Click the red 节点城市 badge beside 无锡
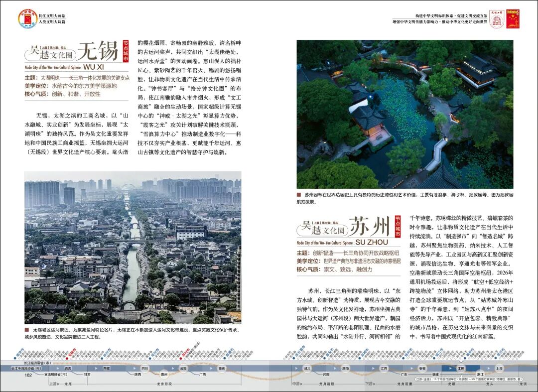The image size is (538, 392). [x=126, y=51]
